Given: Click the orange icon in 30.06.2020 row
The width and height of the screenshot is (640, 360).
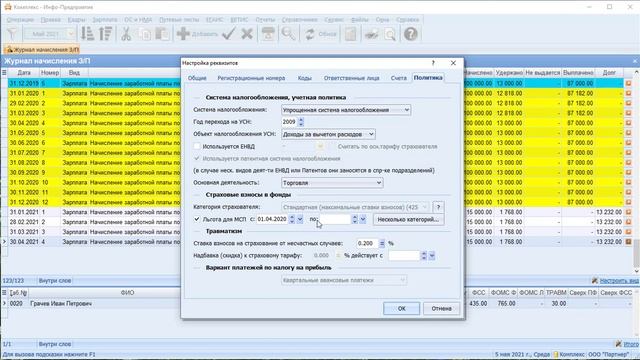Looking at the screenshot, I should point(629,142).
